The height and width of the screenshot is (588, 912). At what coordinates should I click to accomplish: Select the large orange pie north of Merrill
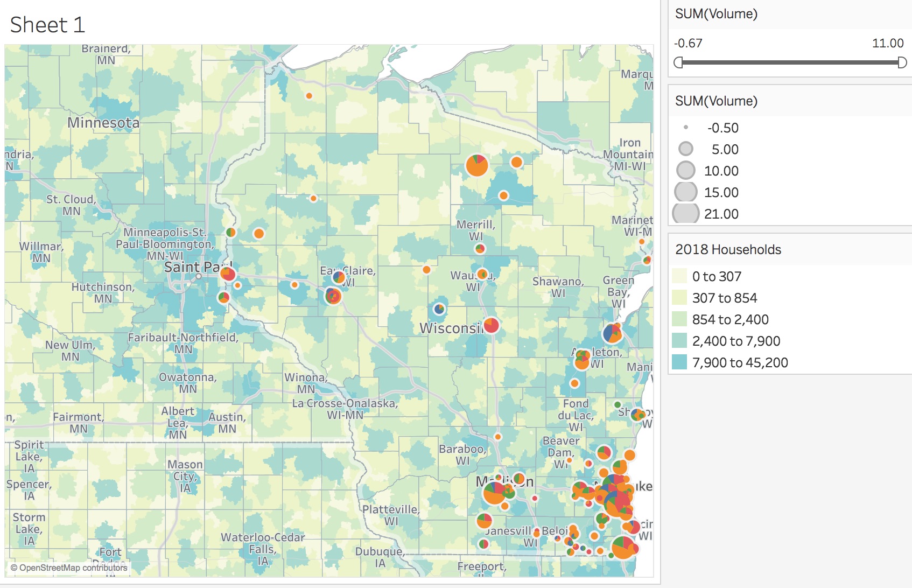[x=476, y=165]
